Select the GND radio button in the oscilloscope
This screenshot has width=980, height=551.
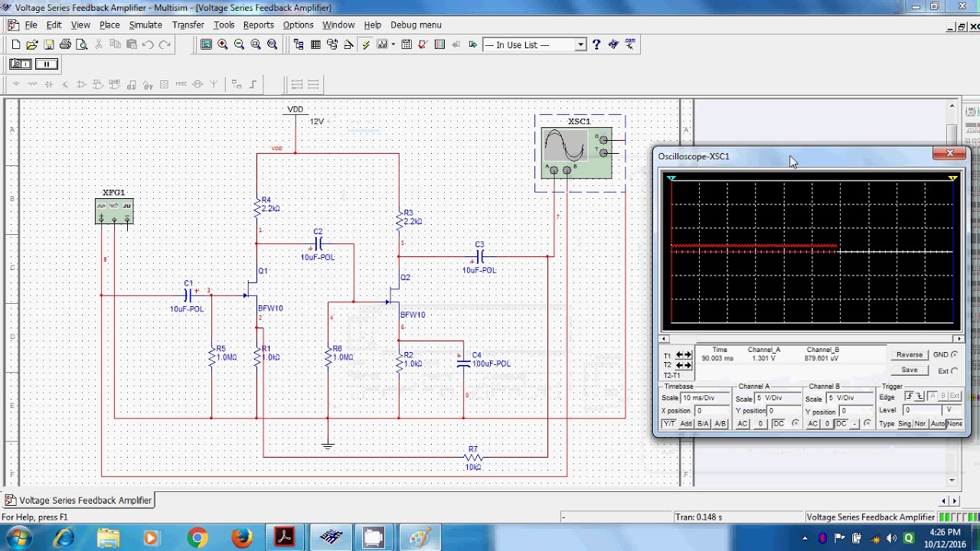coord(954,355)
